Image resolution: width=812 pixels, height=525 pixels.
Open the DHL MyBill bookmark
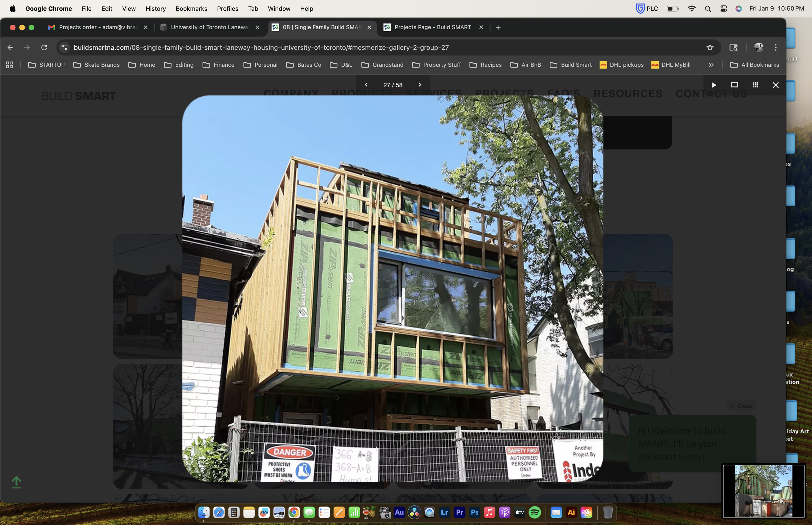coord(671,65)
